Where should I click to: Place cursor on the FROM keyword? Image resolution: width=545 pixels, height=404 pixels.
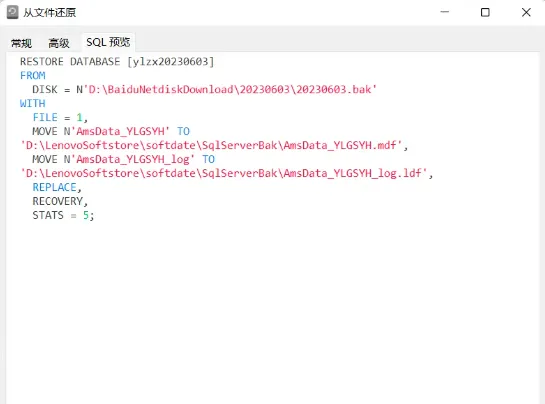tap(33, 75)
